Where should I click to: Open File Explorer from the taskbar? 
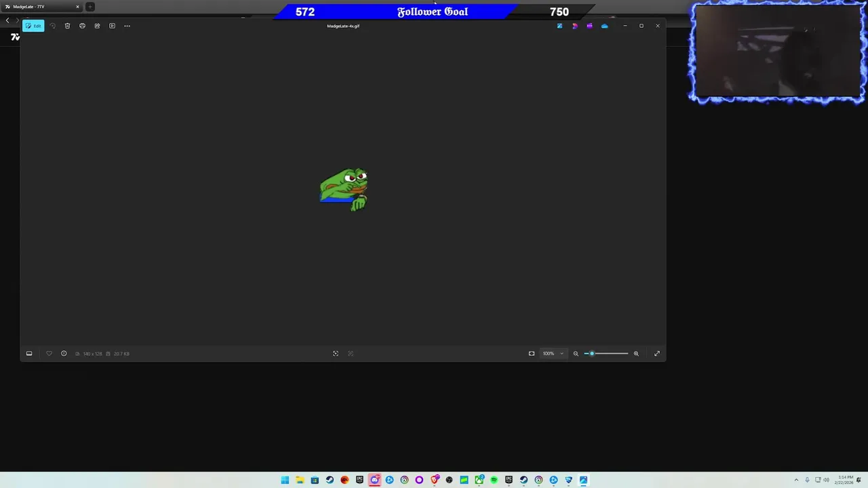pyautogui.click(x=300, y=480)
